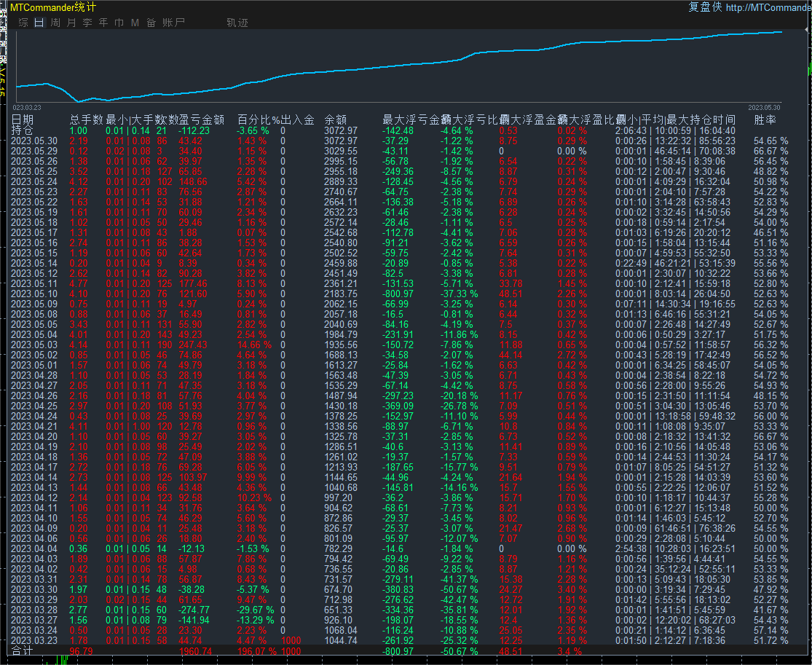Screen dimensions: 812x665
Task: Click the MTCommander统计 title text
Action: click(x=52, y=7)
